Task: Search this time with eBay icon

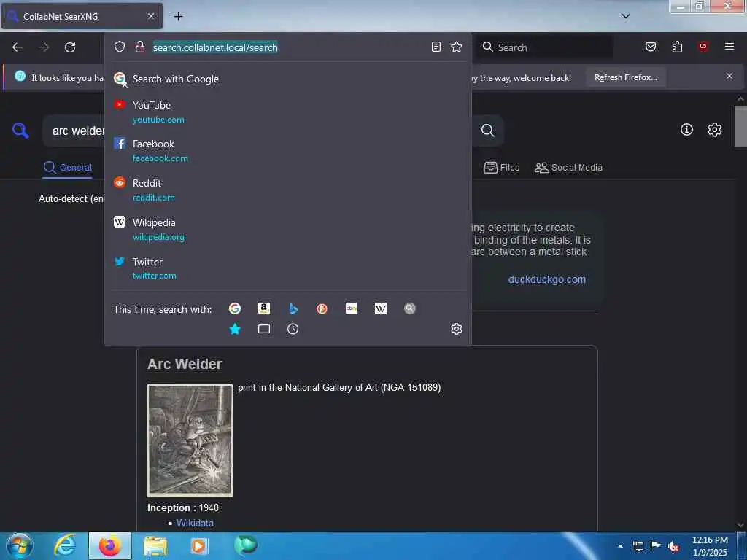Action: coord(352,308)
